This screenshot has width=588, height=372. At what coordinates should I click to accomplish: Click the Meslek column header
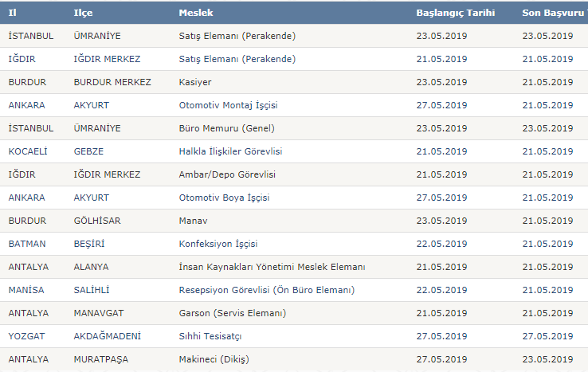coord(196,13)
